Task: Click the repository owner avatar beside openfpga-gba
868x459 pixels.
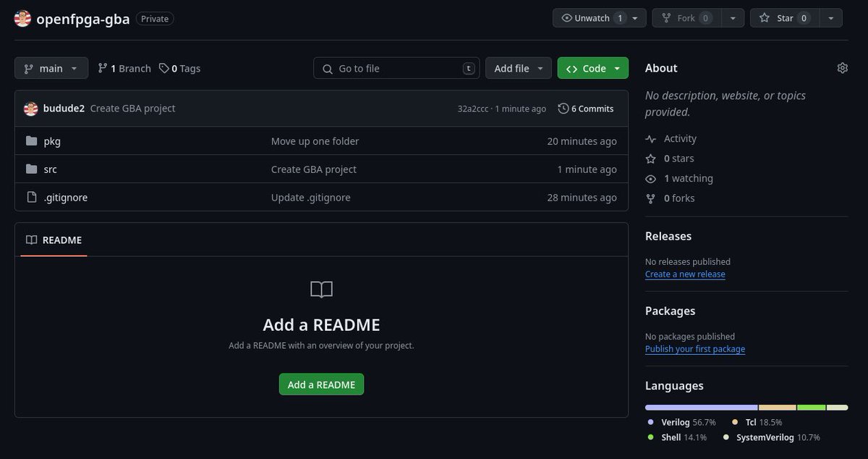Action: coord(22,19)
